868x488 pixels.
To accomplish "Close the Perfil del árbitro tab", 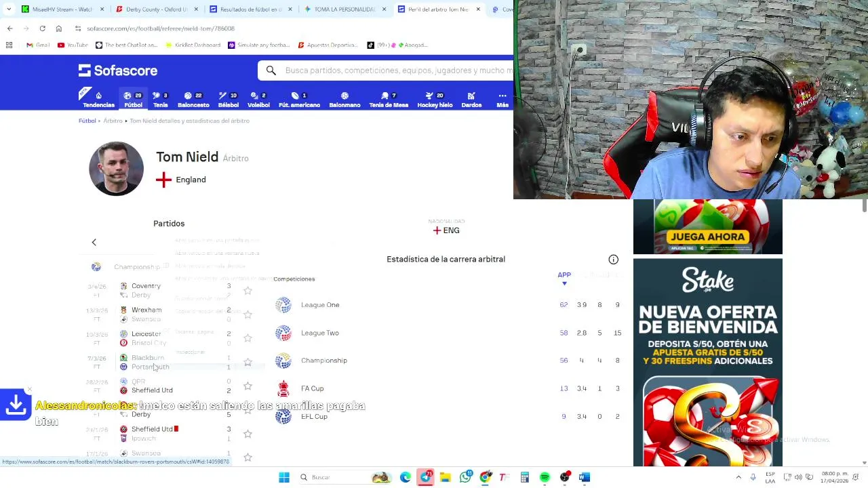I will [478, 9].
